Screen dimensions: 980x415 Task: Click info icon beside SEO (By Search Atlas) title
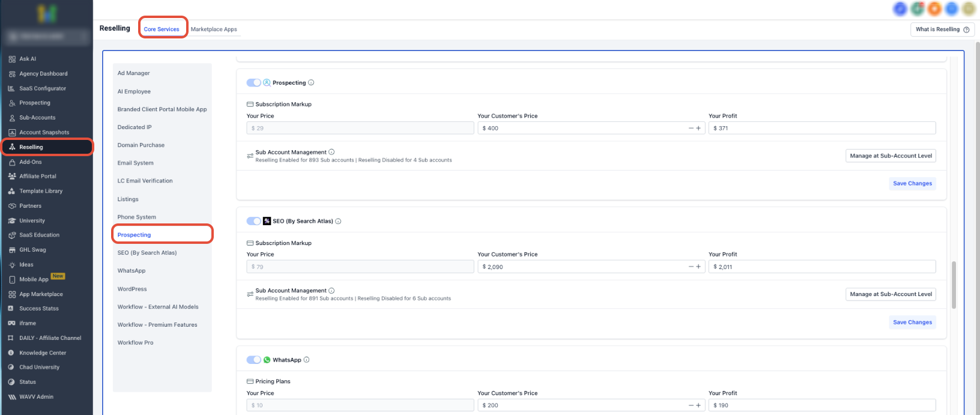(338, 221)
